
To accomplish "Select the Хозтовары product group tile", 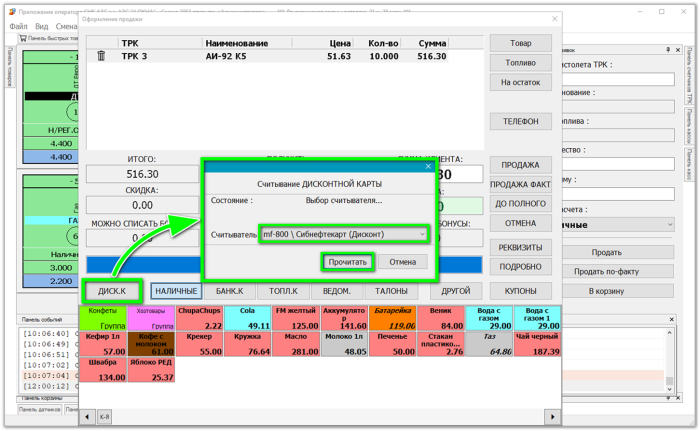I will (x=151, y=318).
